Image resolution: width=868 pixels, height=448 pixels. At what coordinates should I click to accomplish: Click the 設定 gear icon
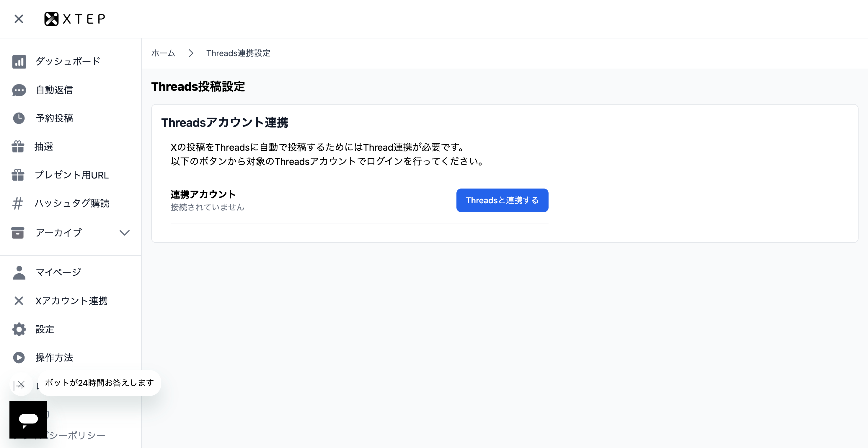pos(19,329)
